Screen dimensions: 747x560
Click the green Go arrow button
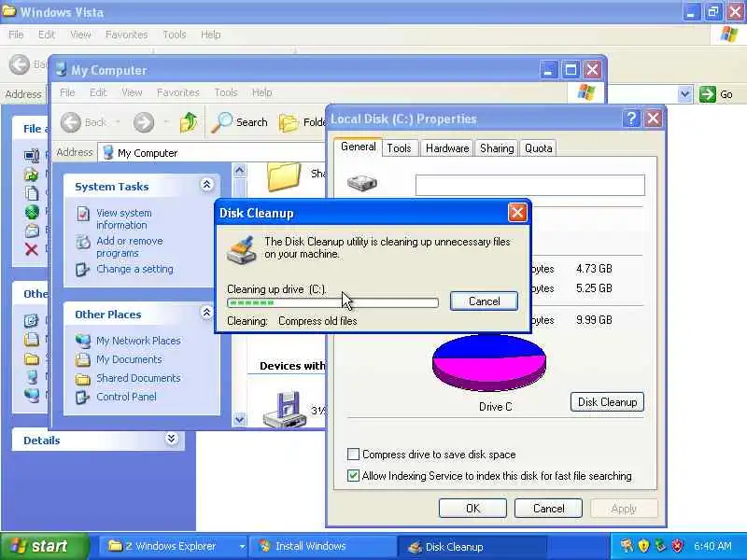(x=708, y=94)
